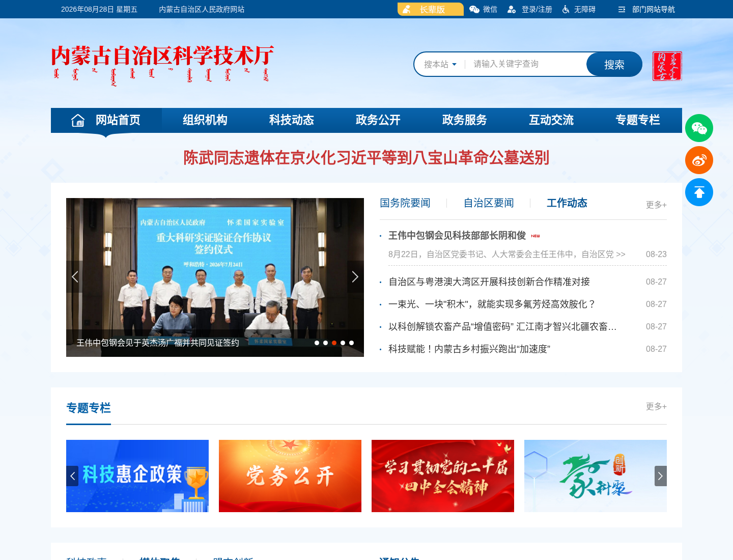733x560 pixels.
Task: Select the fourth carousel dot indicator
Action: point(343,343)
